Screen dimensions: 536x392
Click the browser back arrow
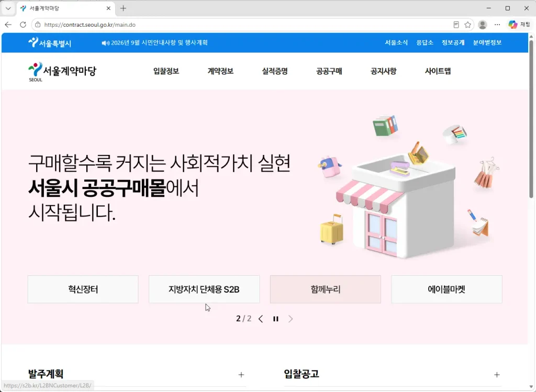(8, 25)
